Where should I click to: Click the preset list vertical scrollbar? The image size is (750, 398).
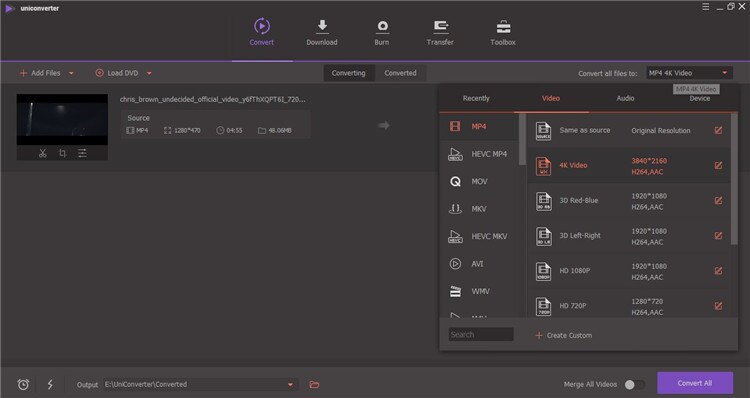[x=734, y=179]
